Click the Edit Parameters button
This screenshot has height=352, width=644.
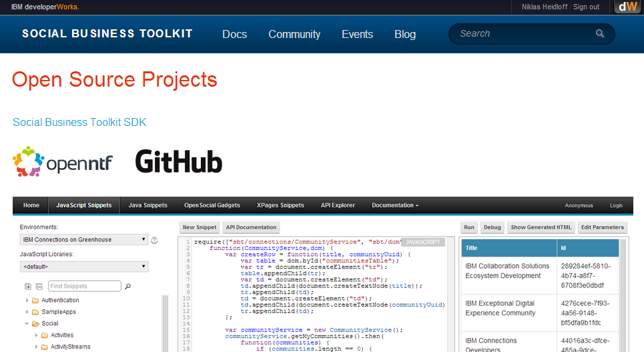tap(603, 227)
